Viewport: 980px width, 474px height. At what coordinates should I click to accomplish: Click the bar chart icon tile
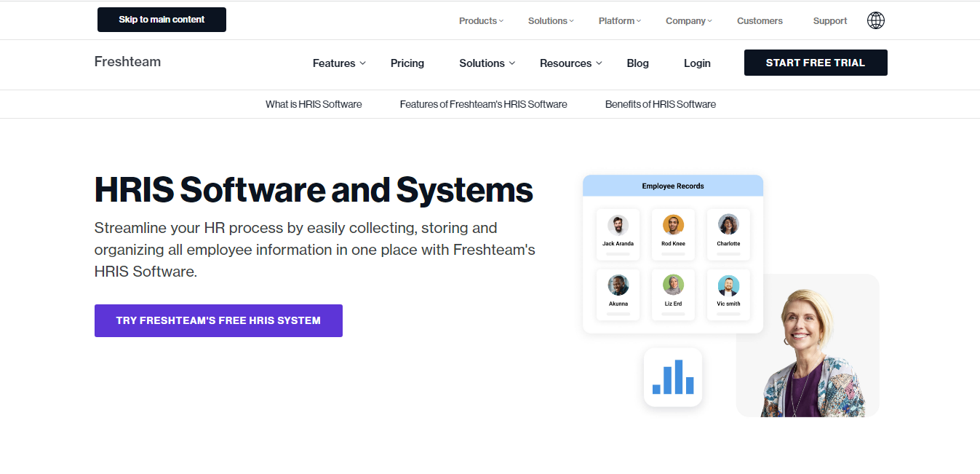point(673,377)
